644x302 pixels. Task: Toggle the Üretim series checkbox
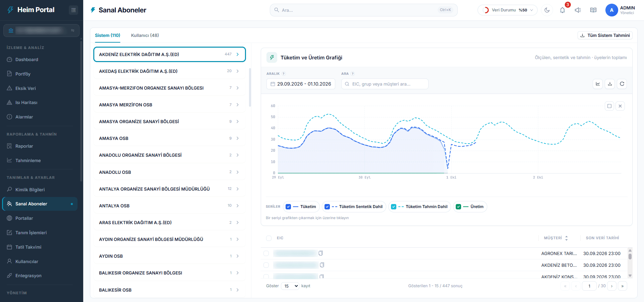[x=458, y=207]
